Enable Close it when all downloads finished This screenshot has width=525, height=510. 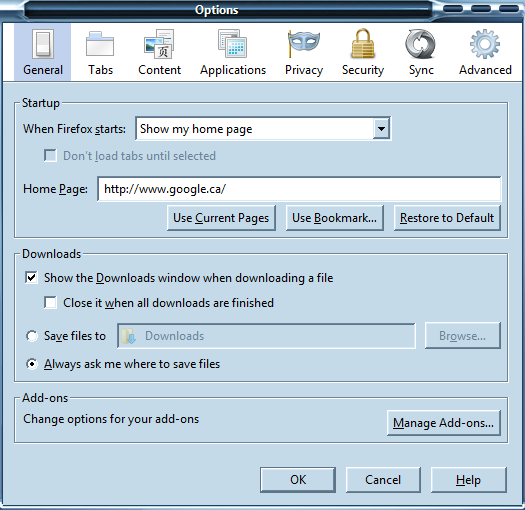point(50,303)
